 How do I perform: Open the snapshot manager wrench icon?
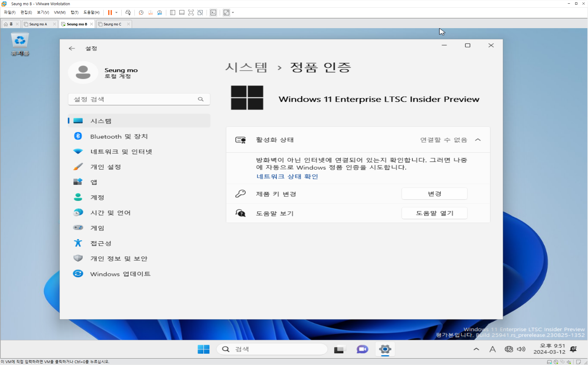[160, 13]
